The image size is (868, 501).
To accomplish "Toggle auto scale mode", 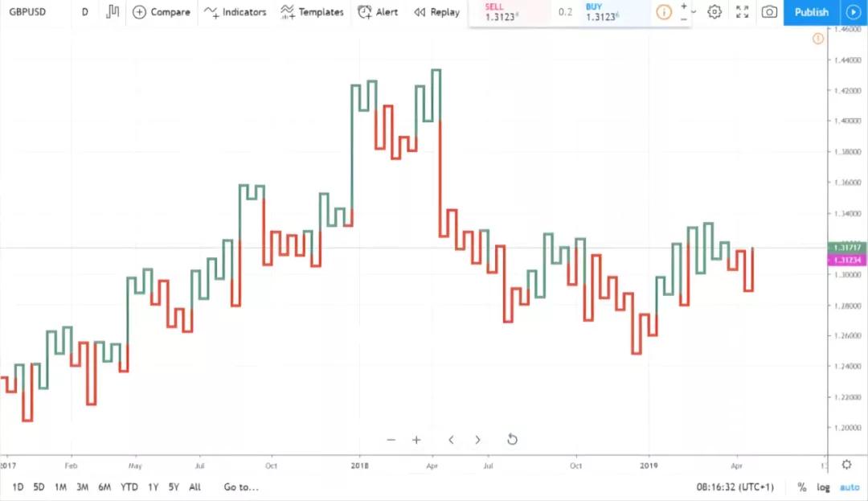I will coord(850,487).
